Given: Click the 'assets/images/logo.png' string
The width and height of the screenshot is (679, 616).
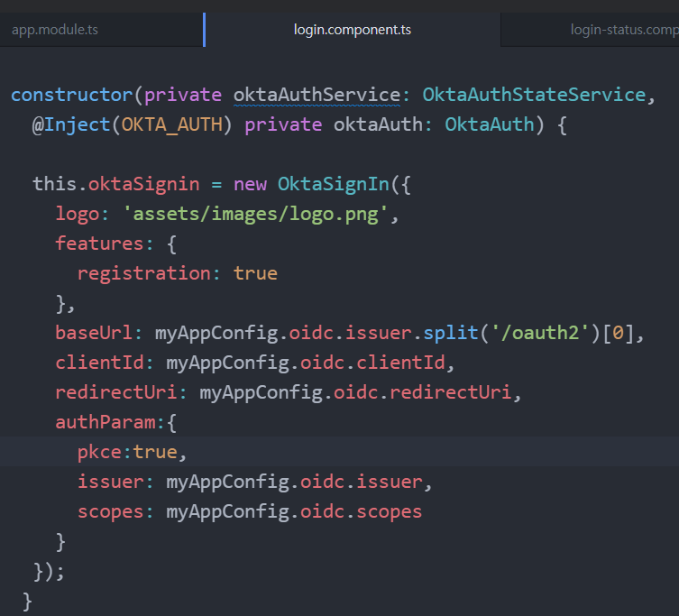Looking at the screenshot, I should click(x=255, y=214).
